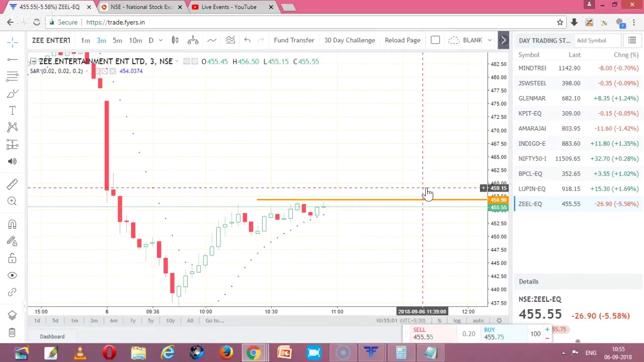Select LUPIN-EQ row in watchlist

[579, 189]
